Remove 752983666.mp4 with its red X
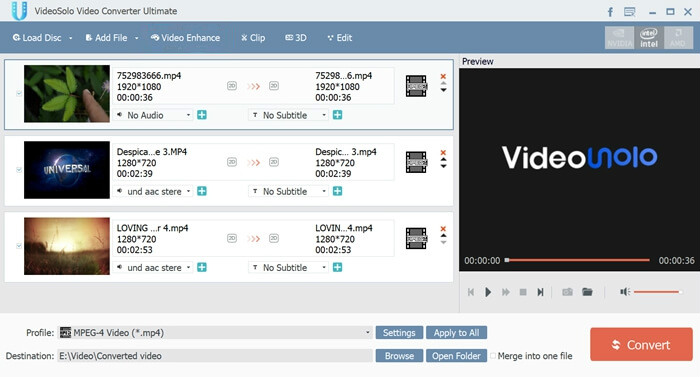This screenshot has width=700, height=377. click(443, 76)
